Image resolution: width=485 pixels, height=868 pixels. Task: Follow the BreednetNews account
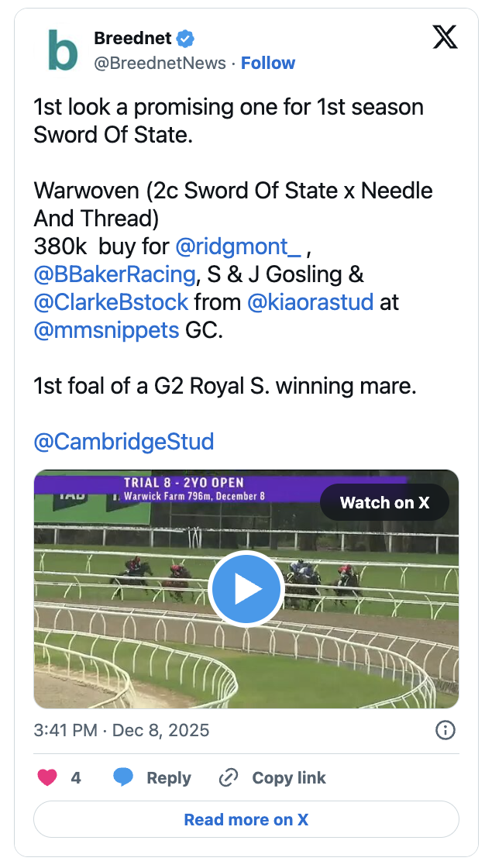268,63
